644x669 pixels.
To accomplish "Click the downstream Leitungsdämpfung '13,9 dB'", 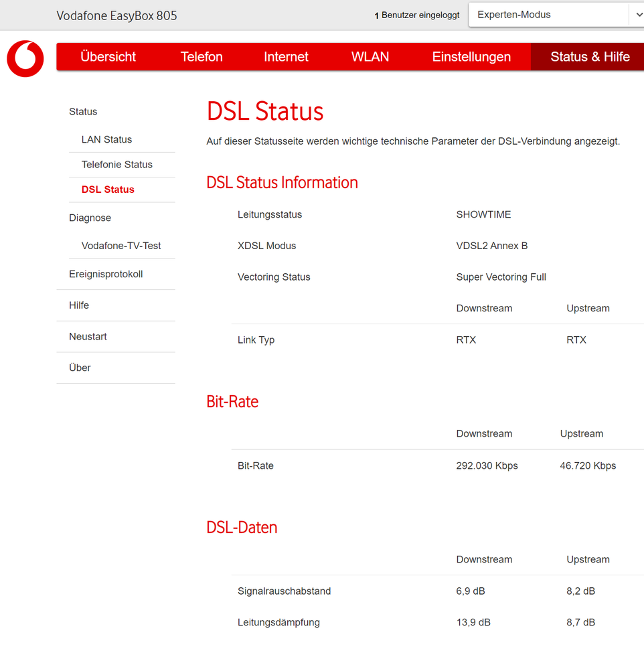I will click(473, 623).
